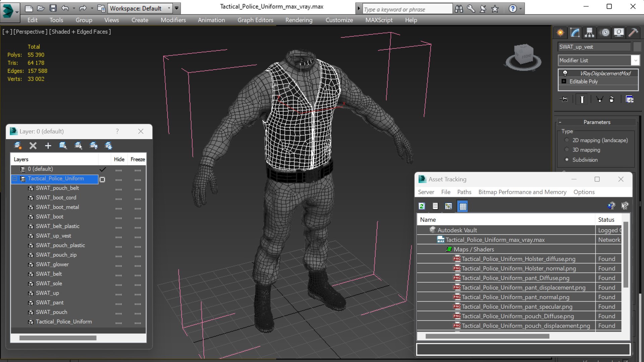Select the Subdivision radio button

pos(567,160)
